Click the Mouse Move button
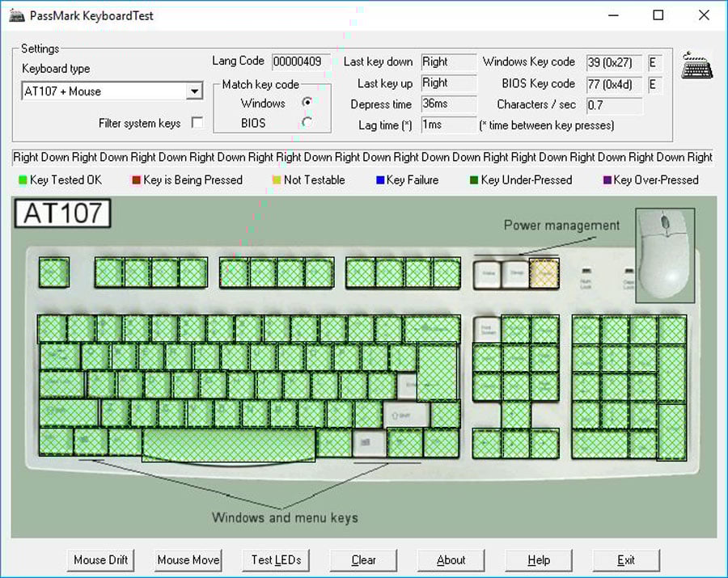This screenshot has width=728, height=578. coord(188,560)
